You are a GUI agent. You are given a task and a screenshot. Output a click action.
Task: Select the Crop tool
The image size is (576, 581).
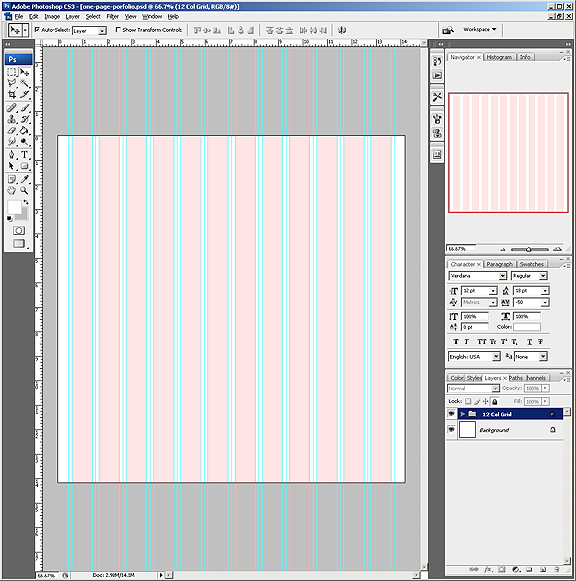11,94
